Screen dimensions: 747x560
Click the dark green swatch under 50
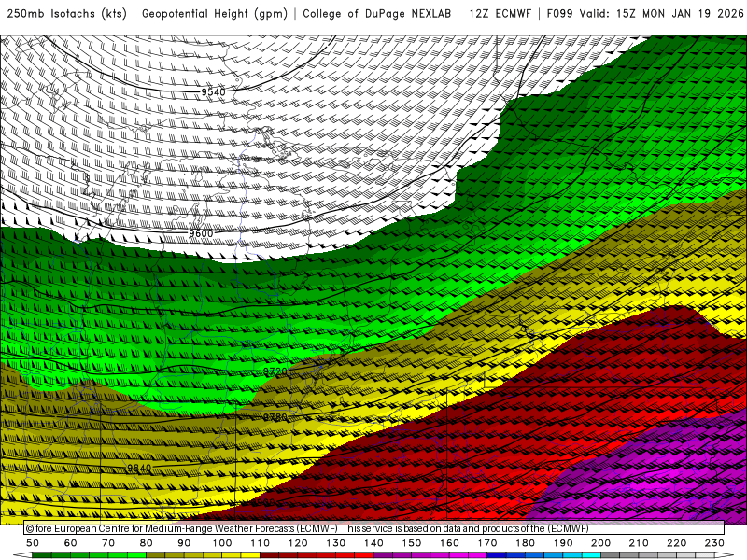point(42,555)
